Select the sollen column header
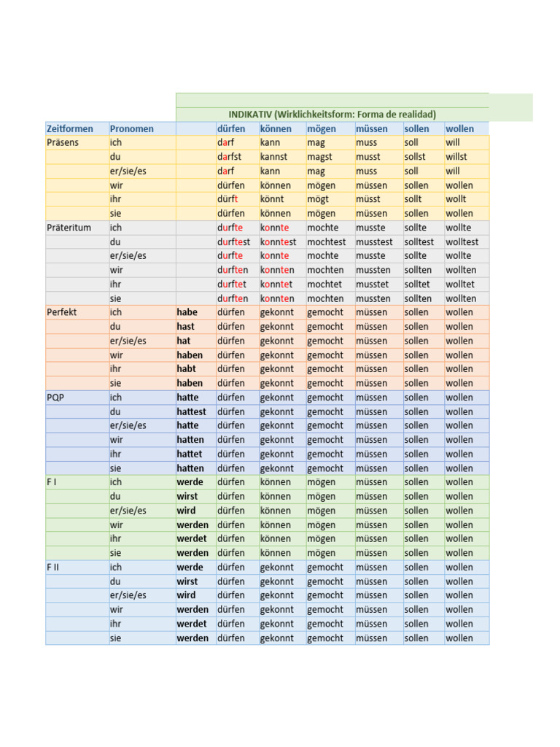Viewport: 560px width, 747px height. pos(424,128)
